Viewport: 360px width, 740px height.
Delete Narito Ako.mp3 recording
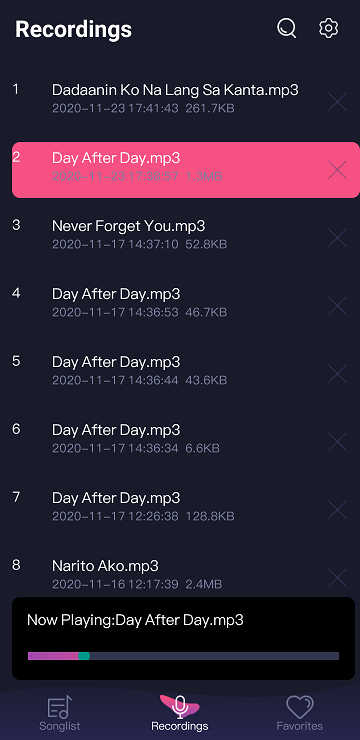(337, 578)
